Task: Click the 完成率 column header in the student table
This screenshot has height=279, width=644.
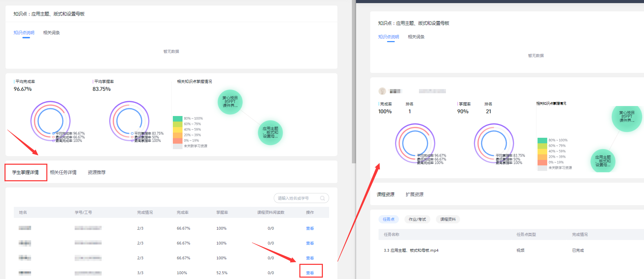Action: (x=183, y=212)
